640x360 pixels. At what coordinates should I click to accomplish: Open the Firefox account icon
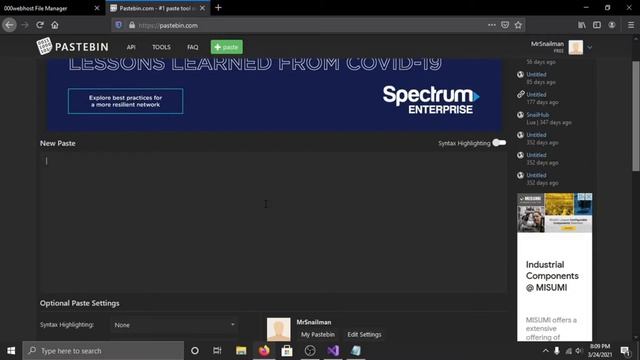point(612,25)
